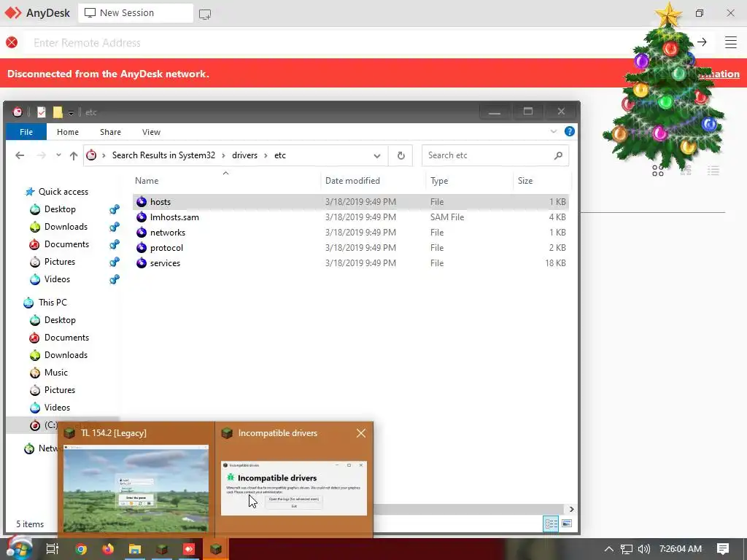
Task: Click the services file ornament icon
Action: (x=142, y=262)
